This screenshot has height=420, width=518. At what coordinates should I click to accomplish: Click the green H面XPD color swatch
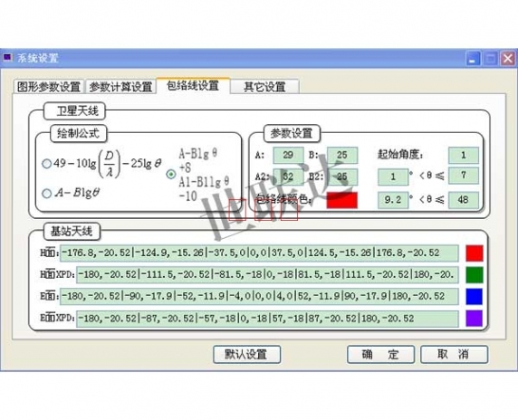pyautogui.click(x=475, y=274)
